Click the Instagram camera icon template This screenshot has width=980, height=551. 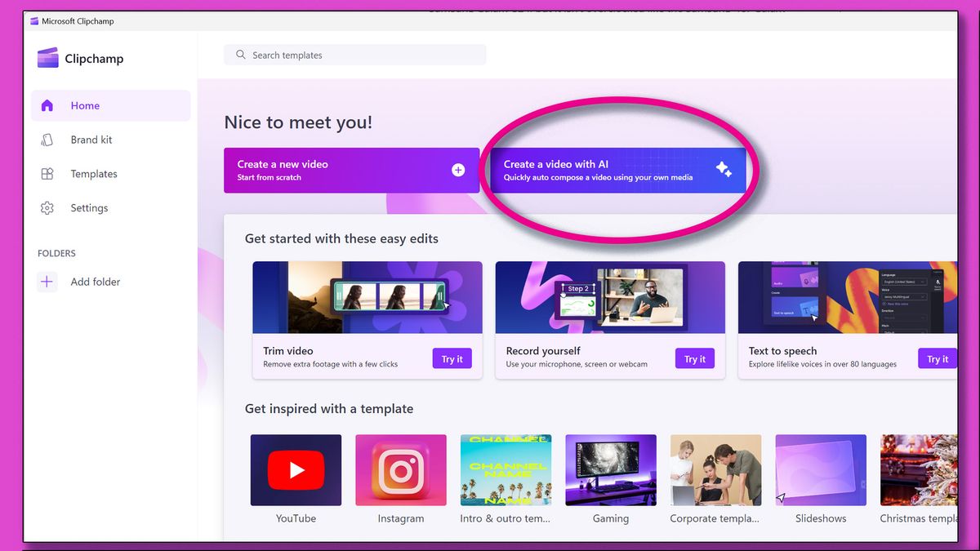coord(400,469)
